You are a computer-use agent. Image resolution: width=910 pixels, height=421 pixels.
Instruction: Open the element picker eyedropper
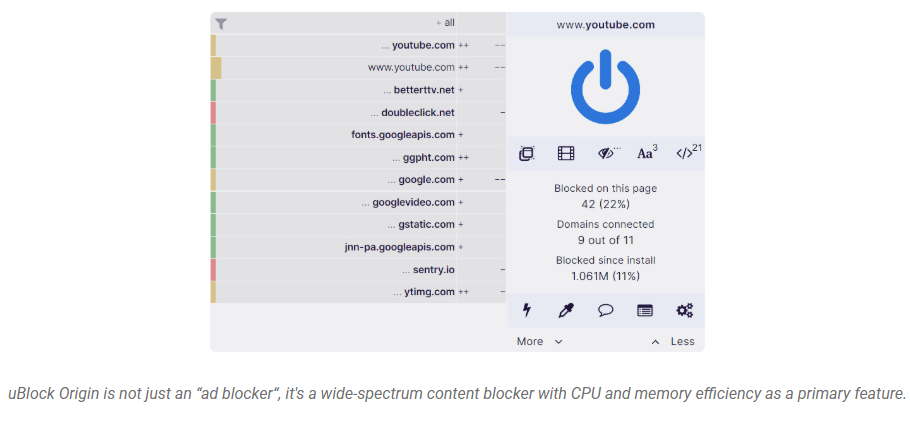[x=566, y=310]
